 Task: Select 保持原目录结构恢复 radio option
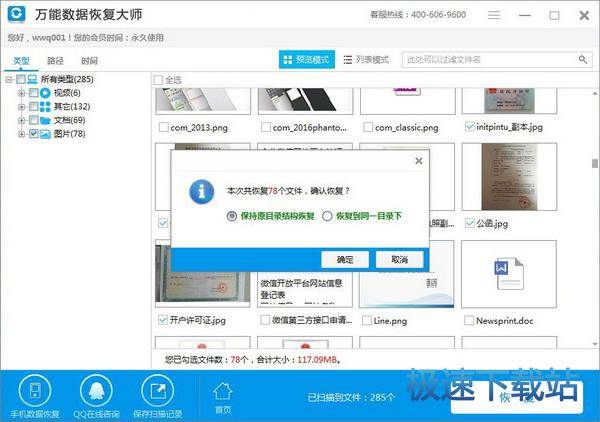pyautogui.click(x=232, y=216)
